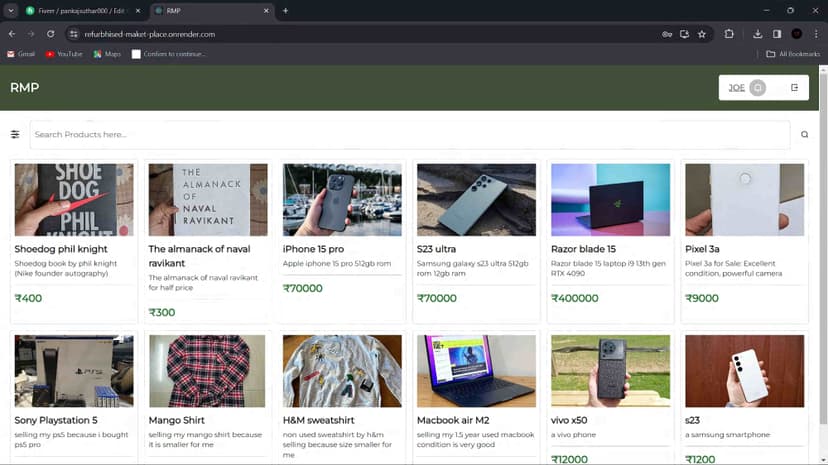The height and width of the screenshot is (465, 828).
Task: Select the RMP browser tab
Action: pos(213,11)
